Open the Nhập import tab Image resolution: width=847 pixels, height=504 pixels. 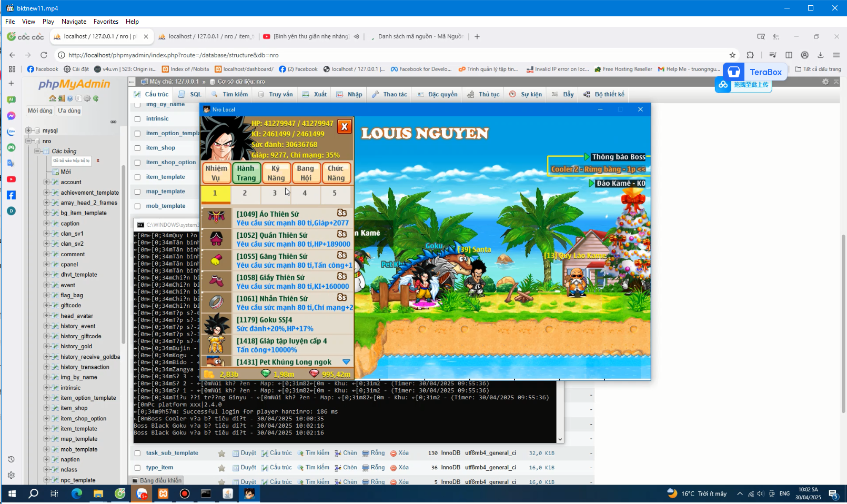349,94
